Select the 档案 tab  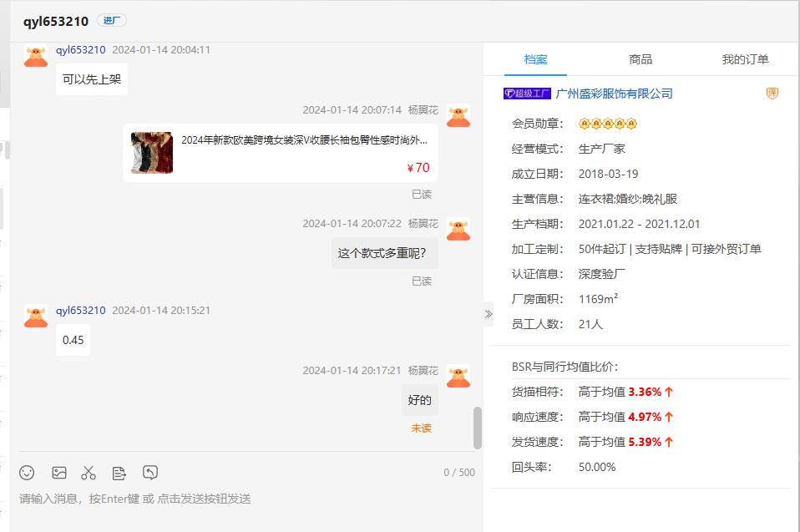pos(536,59)
